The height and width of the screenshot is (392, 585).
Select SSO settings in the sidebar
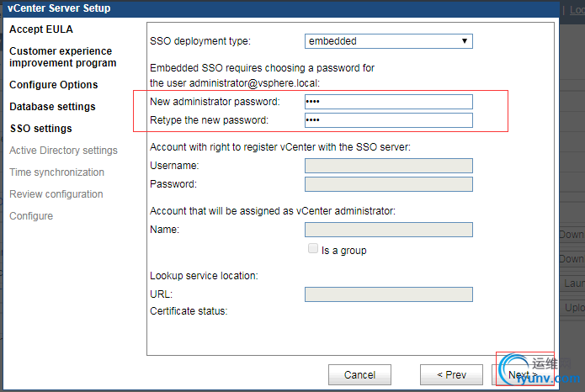[x=40, y=129]
